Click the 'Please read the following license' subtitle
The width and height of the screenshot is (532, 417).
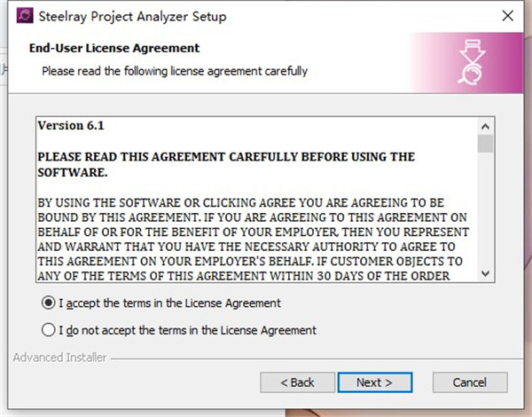click(175, 71)
